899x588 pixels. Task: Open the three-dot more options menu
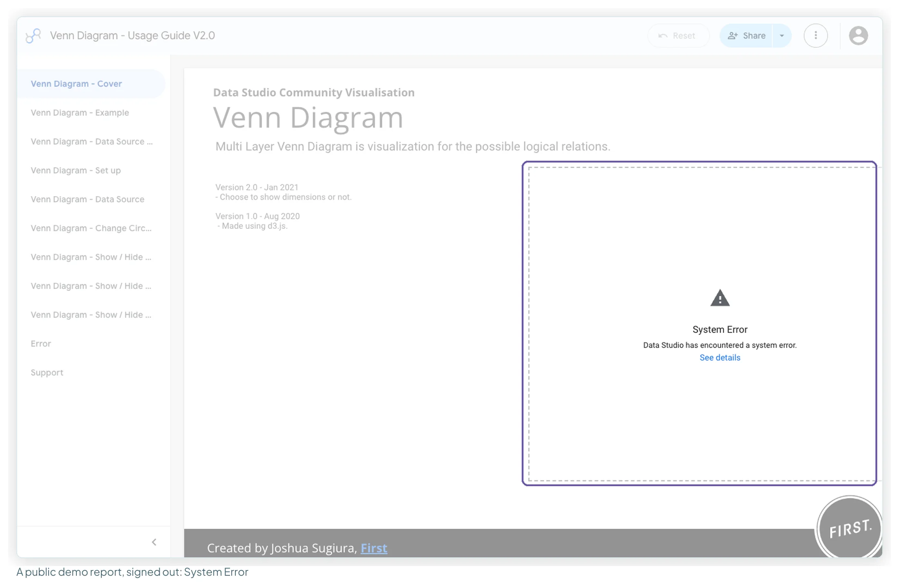click(x=816, y=36)
